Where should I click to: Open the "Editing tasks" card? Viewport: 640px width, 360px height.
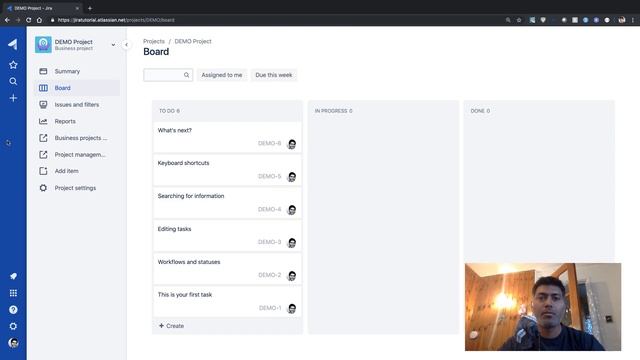click(x=227, y=236)
